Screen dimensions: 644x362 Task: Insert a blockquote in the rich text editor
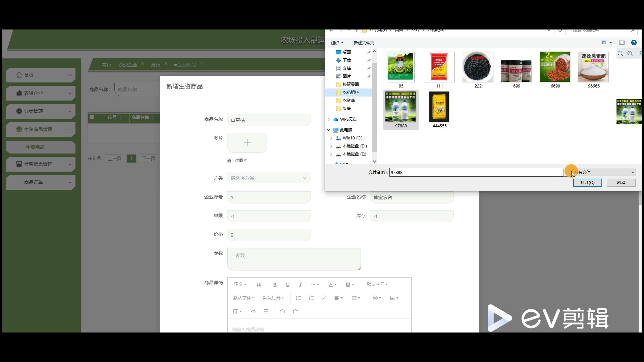[259, 285]
